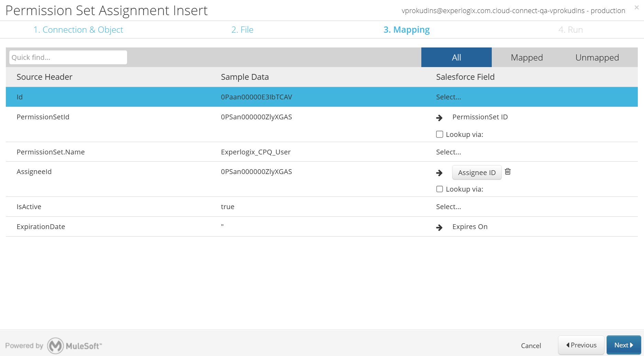
Task: Focus the Quick find search box
Action: tap(68, 57)
